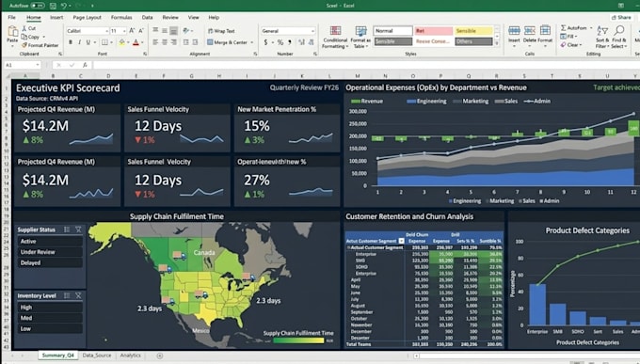
Task: Click the Align Left icon
Action: [155, 42]
